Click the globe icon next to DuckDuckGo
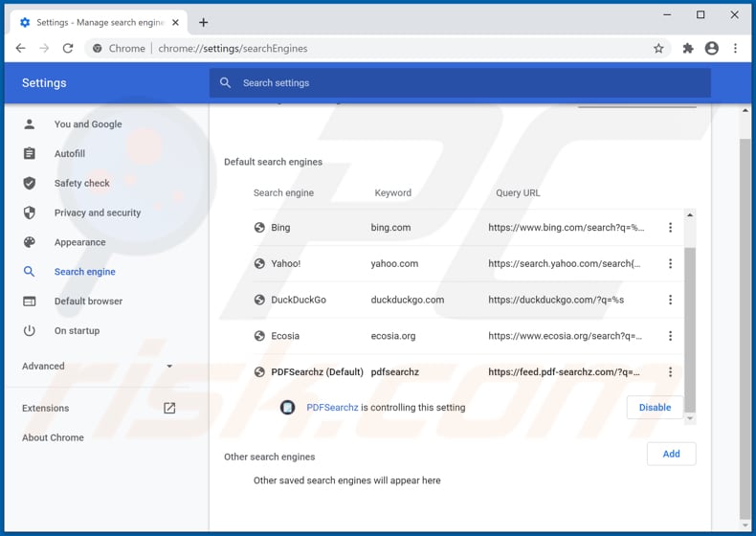756x536 pixels. point(259,300)
